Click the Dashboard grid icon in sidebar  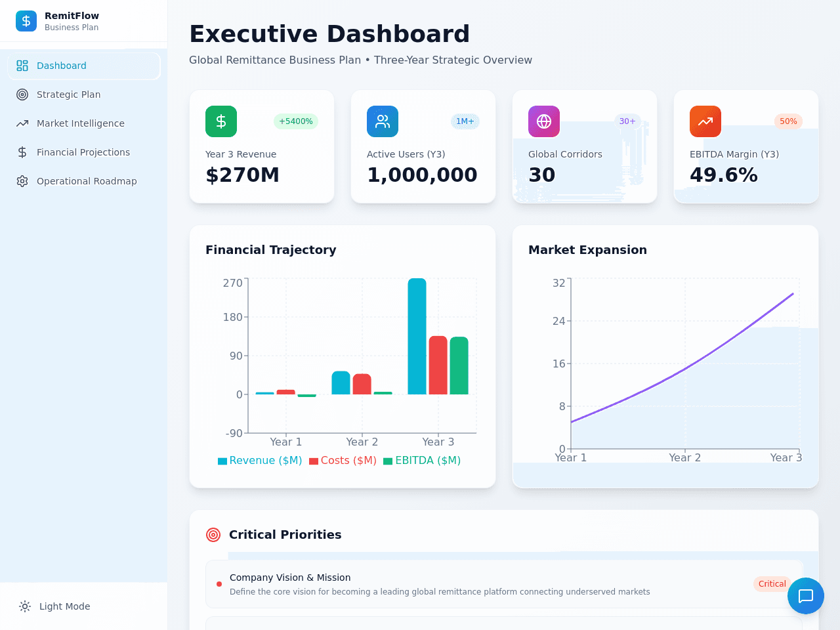(x=22, y=66)
